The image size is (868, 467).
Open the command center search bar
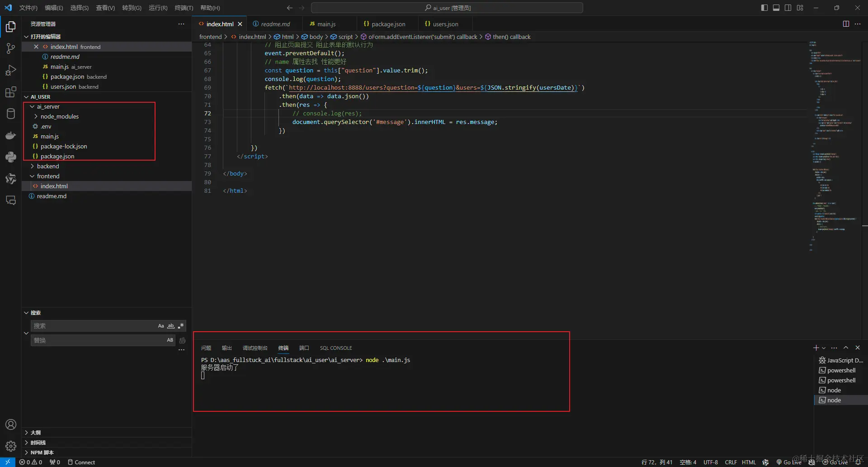(447, 8)
